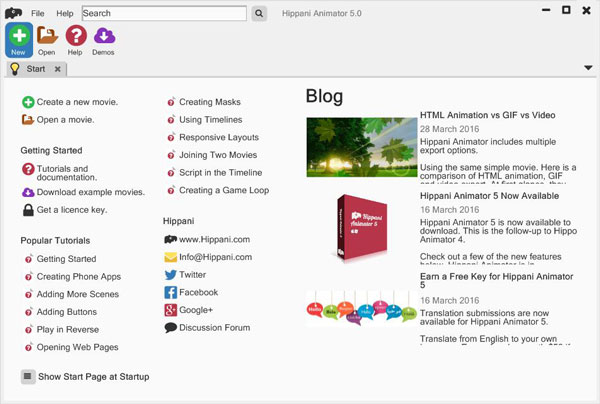Click the New movie toolbar button

coord(19,40)
